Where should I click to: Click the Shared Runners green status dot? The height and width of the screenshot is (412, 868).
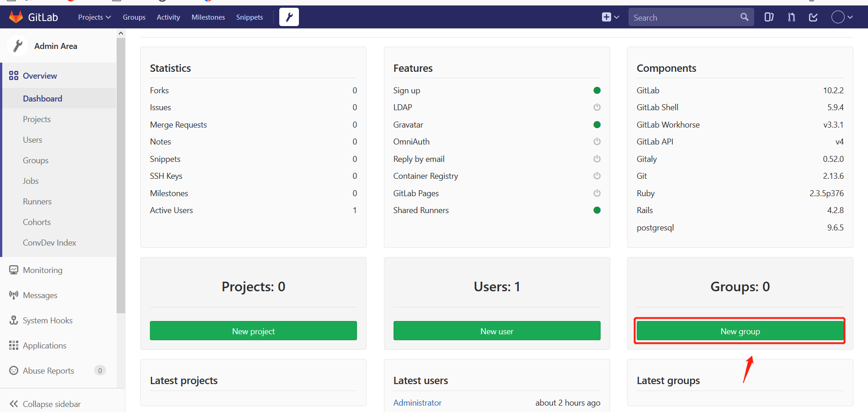pyautogui.click(x=597, y=210)
